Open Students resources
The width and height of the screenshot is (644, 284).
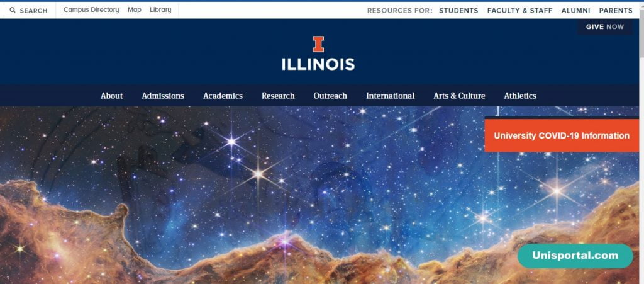(458, 11)
